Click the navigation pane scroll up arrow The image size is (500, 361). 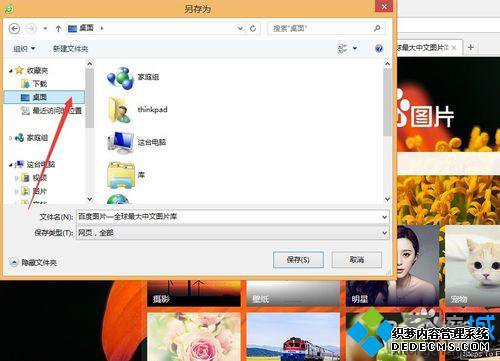(89, 64)
